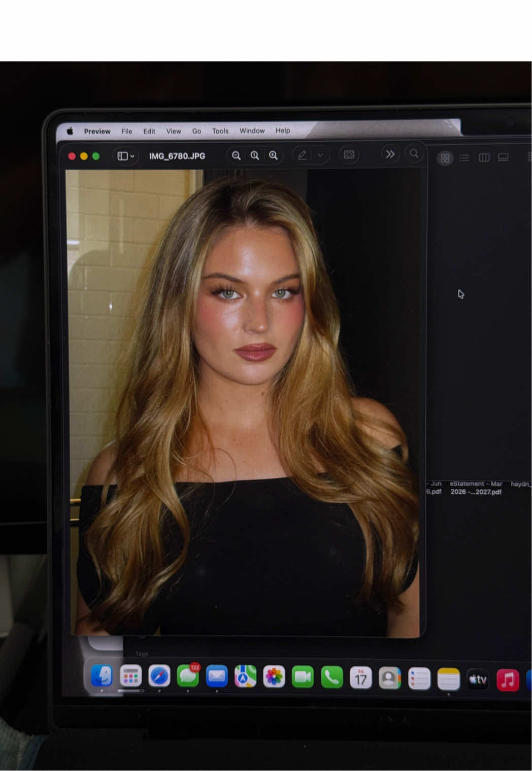This screenshot has width=532, height=771.
Task: Switch Finder window to gallery view
Action: pyautogui.click(x=503, y=157)
